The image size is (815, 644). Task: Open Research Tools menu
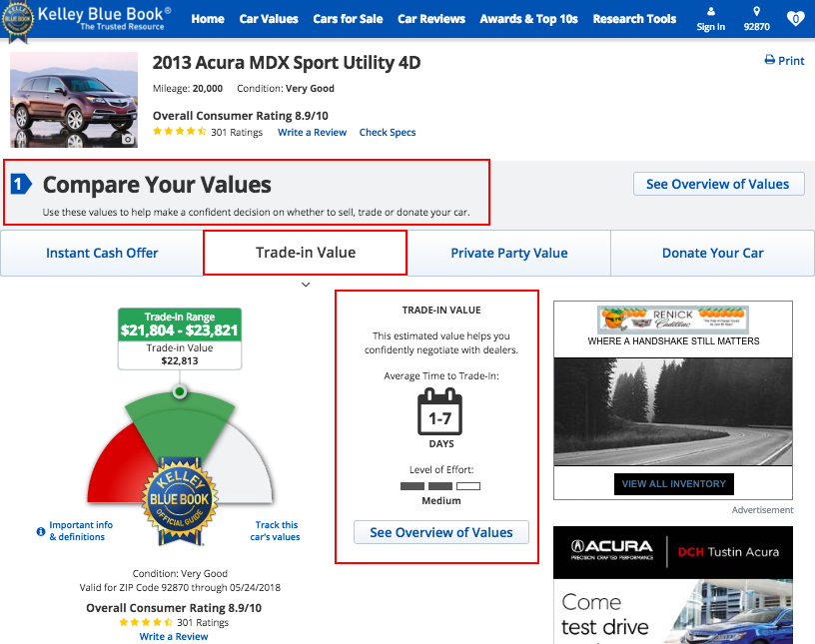tap(634, 19)
